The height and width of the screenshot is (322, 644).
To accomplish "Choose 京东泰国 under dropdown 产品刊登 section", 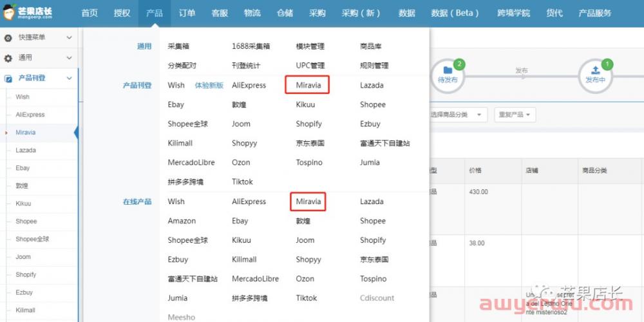I will [310, 144].
